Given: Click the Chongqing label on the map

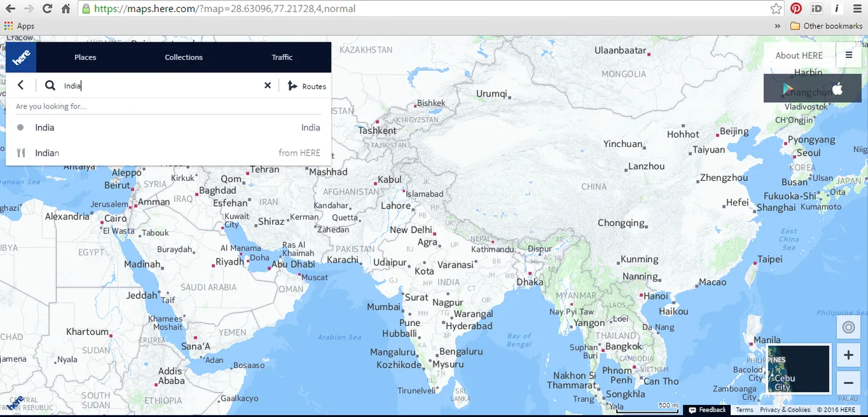Looking at the screenshot, I should (x=621, y=223).
